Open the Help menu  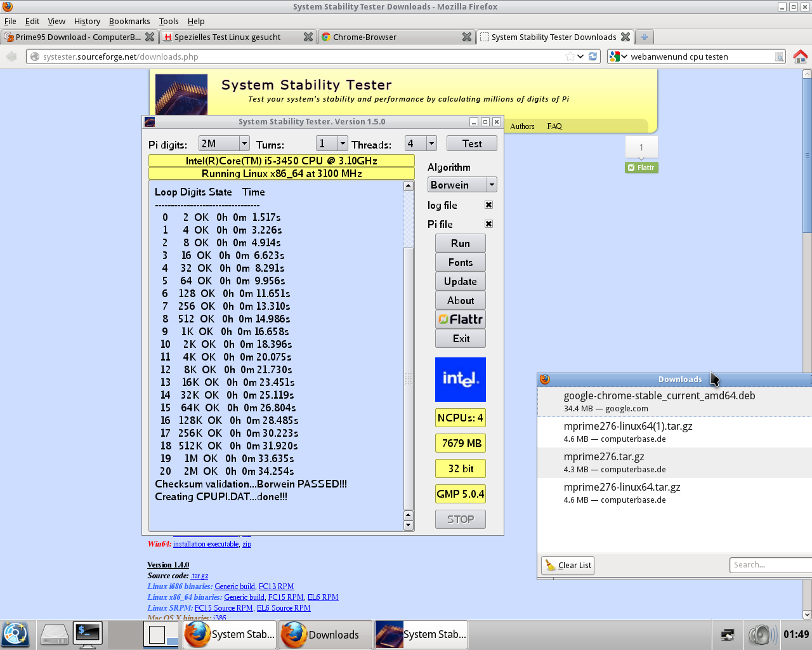click(196, 21)
